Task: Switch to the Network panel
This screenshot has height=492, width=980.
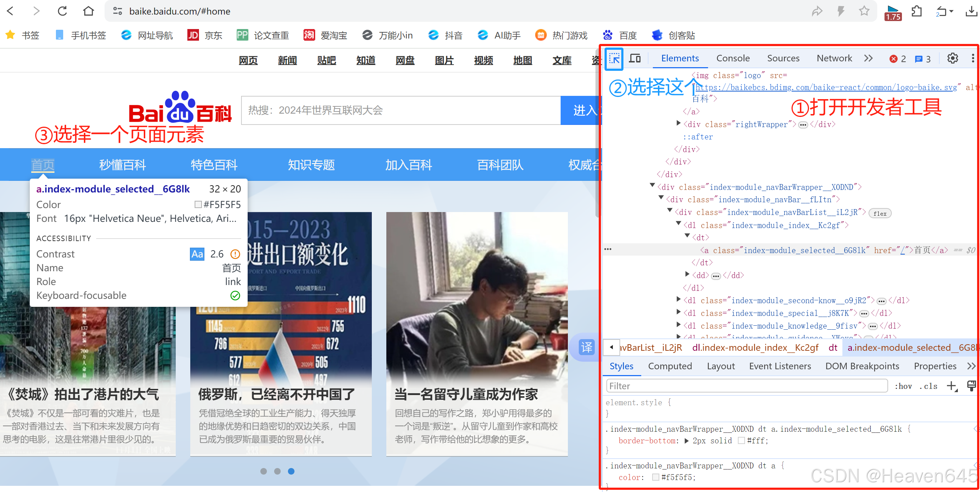Action: [x=834, y=58]
